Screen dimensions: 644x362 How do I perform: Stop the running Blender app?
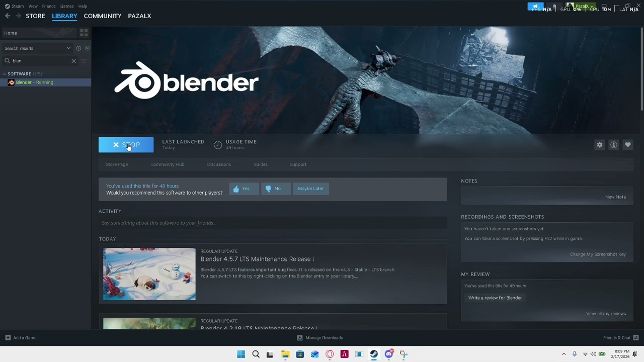[x=126, y=145]
